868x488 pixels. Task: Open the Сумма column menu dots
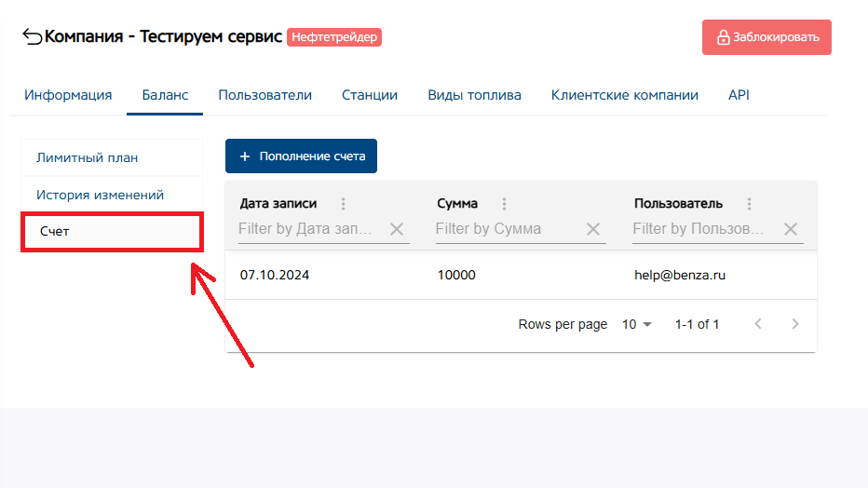click(x=504, y=204)
